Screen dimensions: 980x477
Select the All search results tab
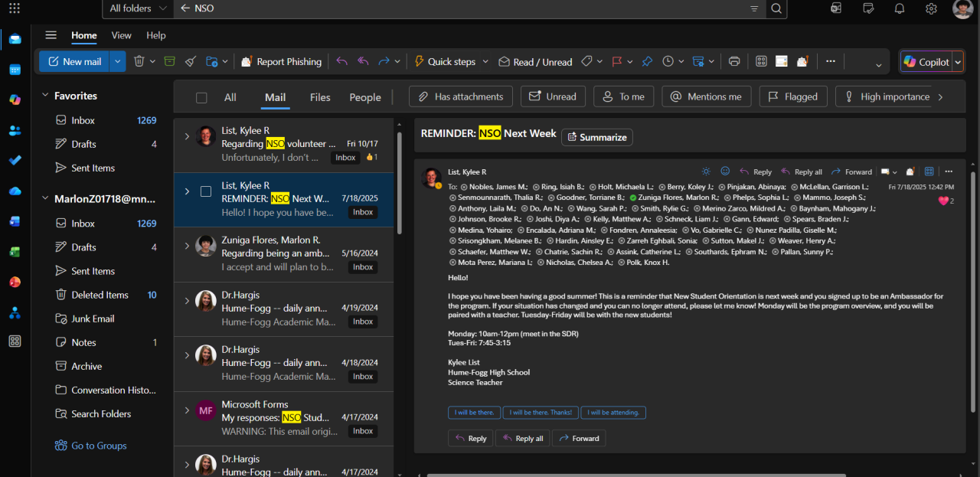(x=230, y=97)
